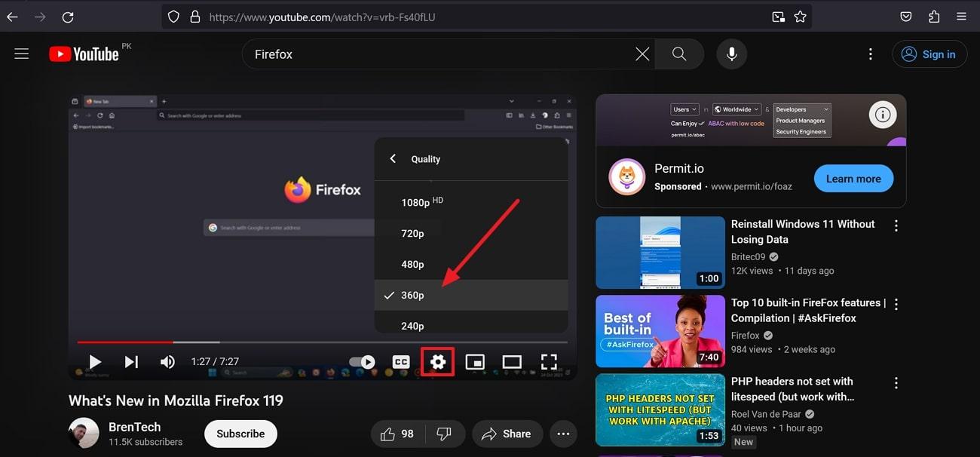Open browser extensions puzzle icon
Viewport: 980px width, 457px height.
(934, 17)
